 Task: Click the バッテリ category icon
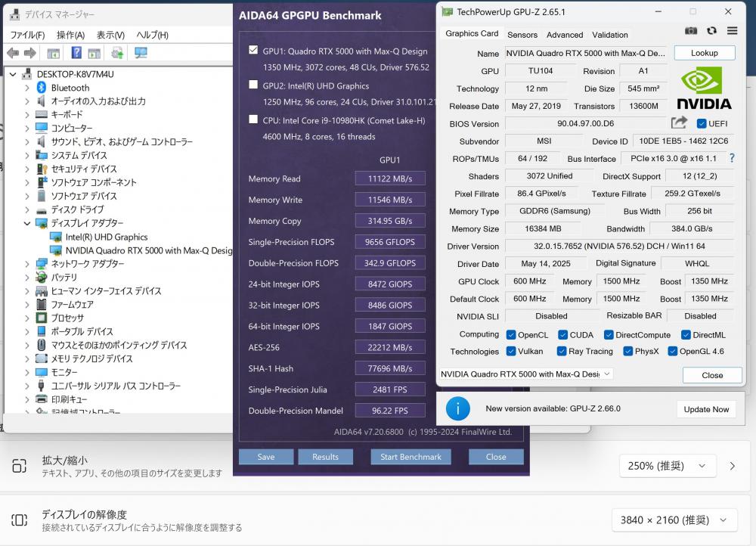(42, 278)
